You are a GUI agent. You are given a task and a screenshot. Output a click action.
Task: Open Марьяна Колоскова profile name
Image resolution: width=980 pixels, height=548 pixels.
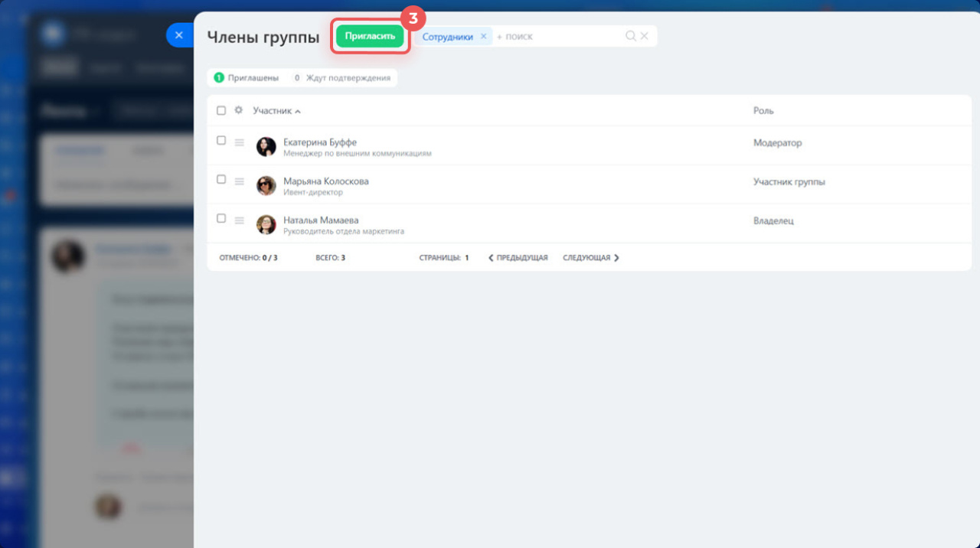326,181
